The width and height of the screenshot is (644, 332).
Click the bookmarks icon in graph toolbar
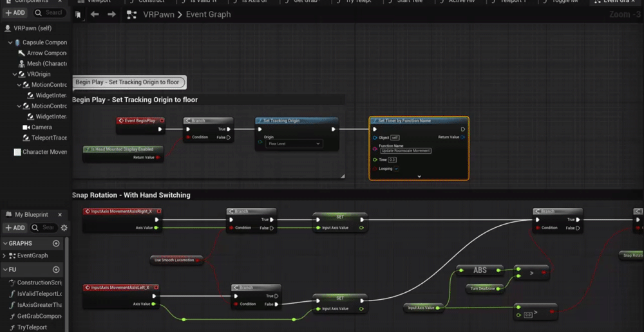[78, 15]
